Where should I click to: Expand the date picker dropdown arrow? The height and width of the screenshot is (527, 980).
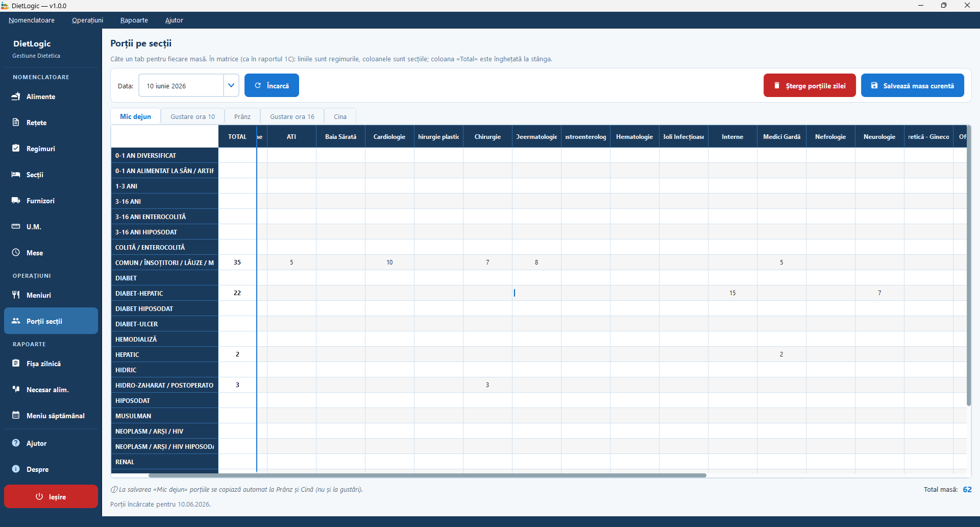231,85
